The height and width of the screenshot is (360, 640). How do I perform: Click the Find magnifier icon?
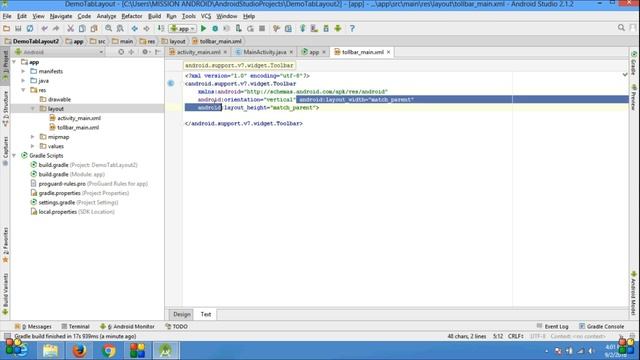tap(108, 29)
